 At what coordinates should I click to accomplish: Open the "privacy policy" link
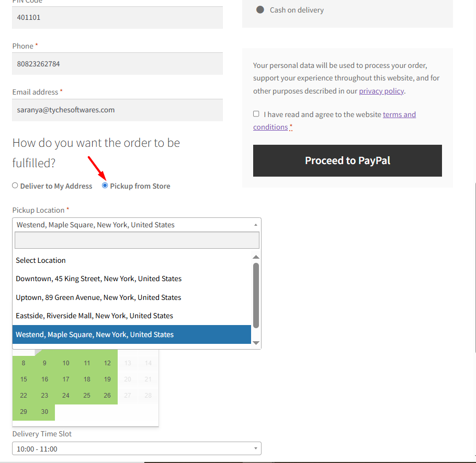click(381, 90)
